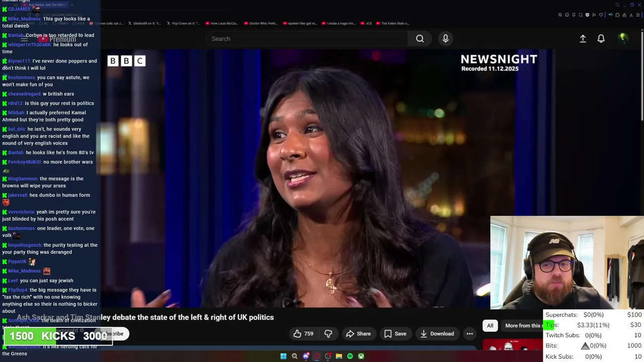Open the Doctor Who: Politi... bookmark

point(261,23)
